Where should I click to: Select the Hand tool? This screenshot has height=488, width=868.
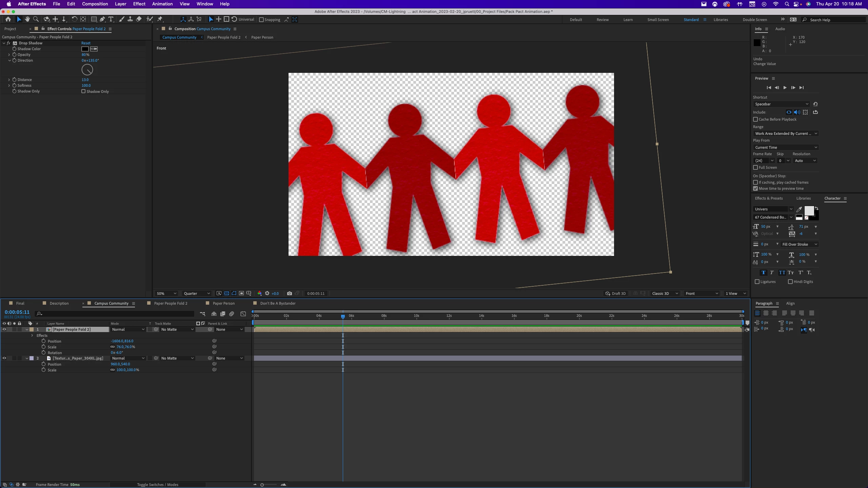(x=27, y=19)
